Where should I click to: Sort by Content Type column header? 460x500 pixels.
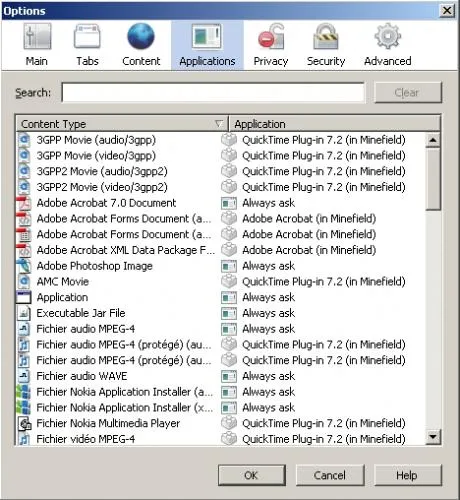[x=122, y=124]
